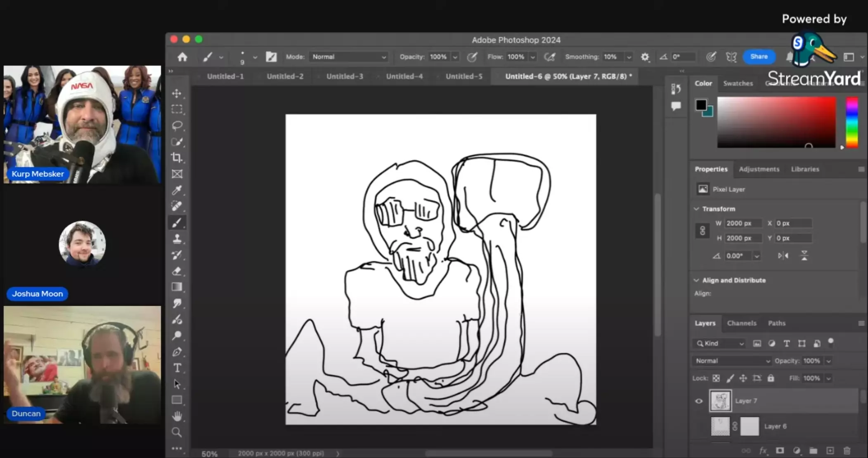Screen dimensions: 868x458
Task: Switch to the Channels tab
Action: point(742,323)
